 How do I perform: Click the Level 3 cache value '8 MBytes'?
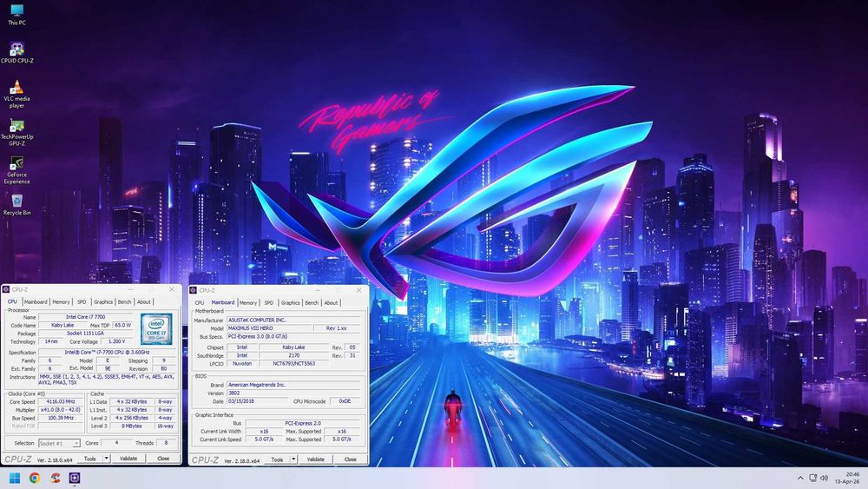click(132, 426)
